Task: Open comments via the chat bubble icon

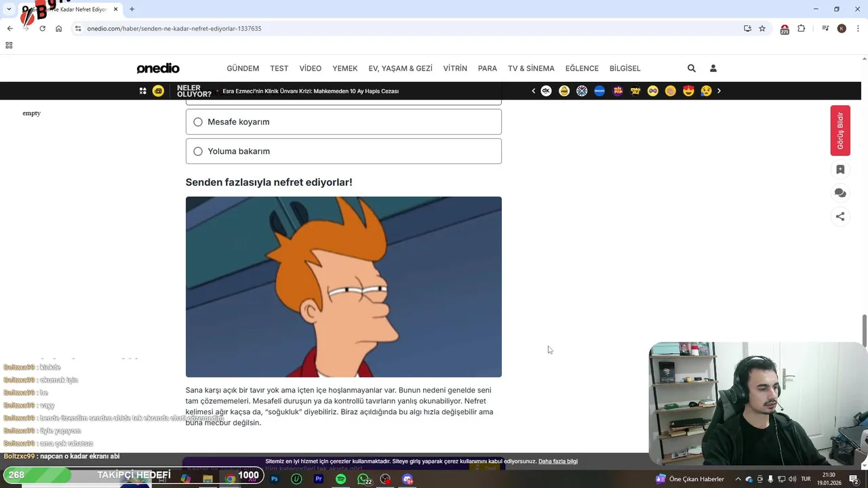Action: (840, 193)
